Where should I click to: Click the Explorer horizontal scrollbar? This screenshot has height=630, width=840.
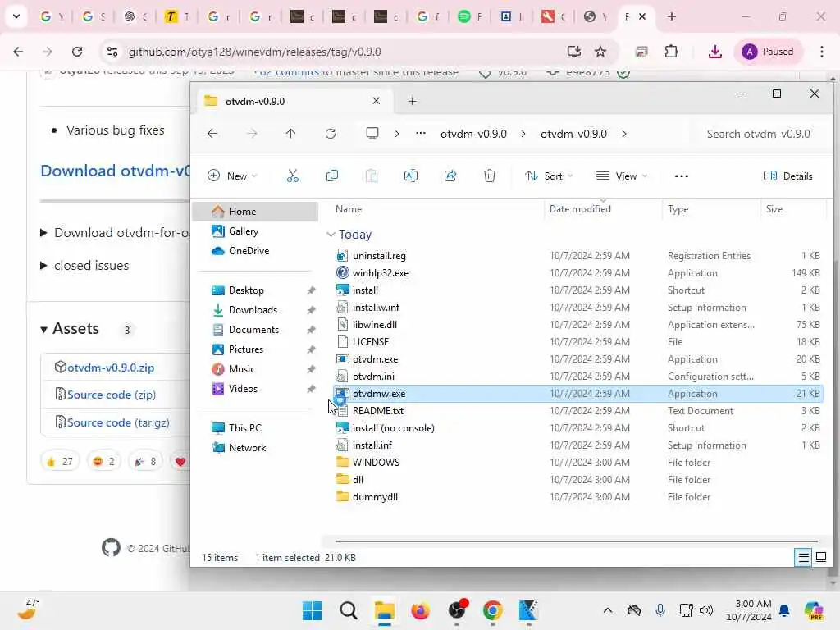pos(576,541)
